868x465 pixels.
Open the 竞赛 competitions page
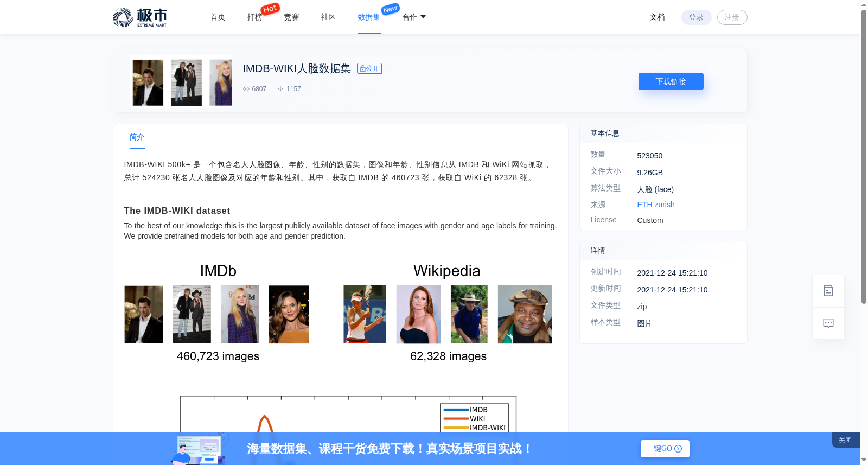click(291, 17)
